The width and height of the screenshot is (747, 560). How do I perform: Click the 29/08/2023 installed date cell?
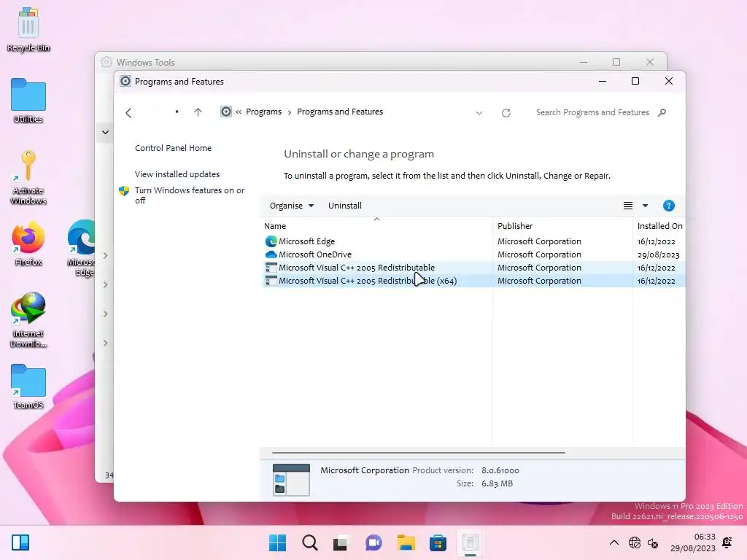pyautogui.click(x=658, y=254)
